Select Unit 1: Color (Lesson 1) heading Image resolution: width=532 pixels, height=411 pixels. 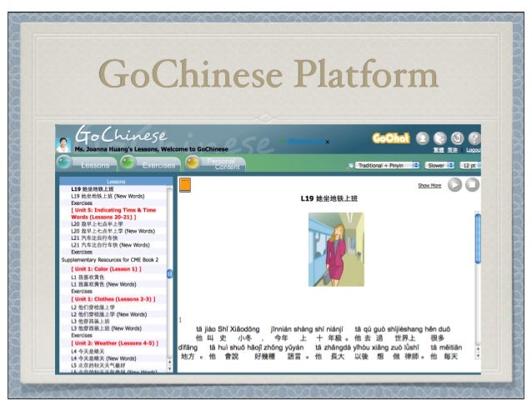[106, 269]
